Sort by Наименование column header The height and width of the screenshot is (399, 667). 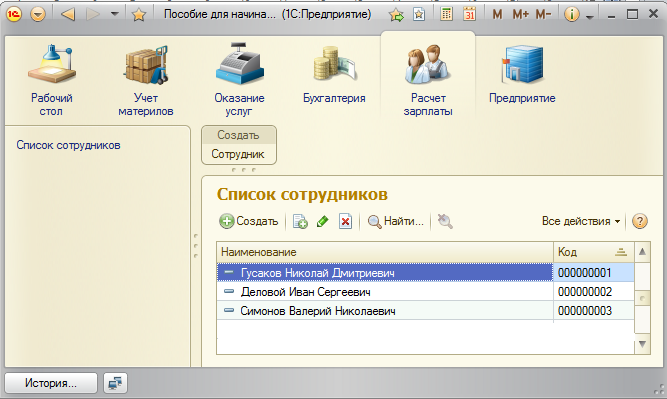385,252
